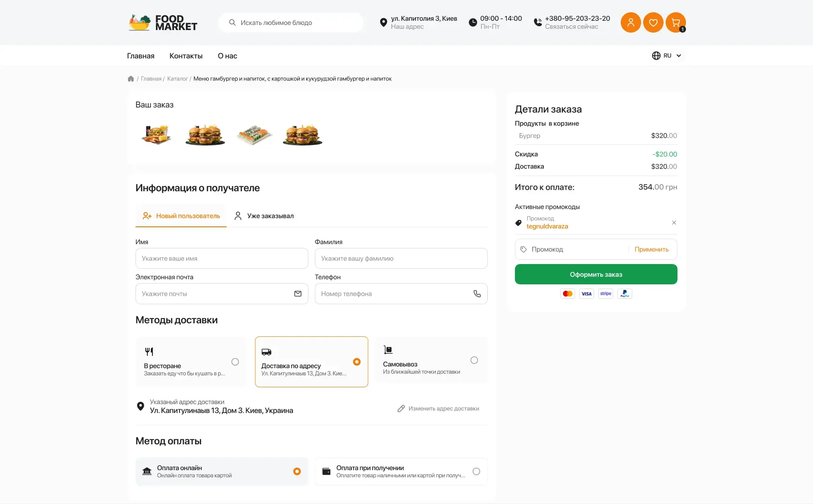This screenshot has height=504, width=813.
Task: Remove promo code tegnuldvaraza
Action: [x=674, y=223]
